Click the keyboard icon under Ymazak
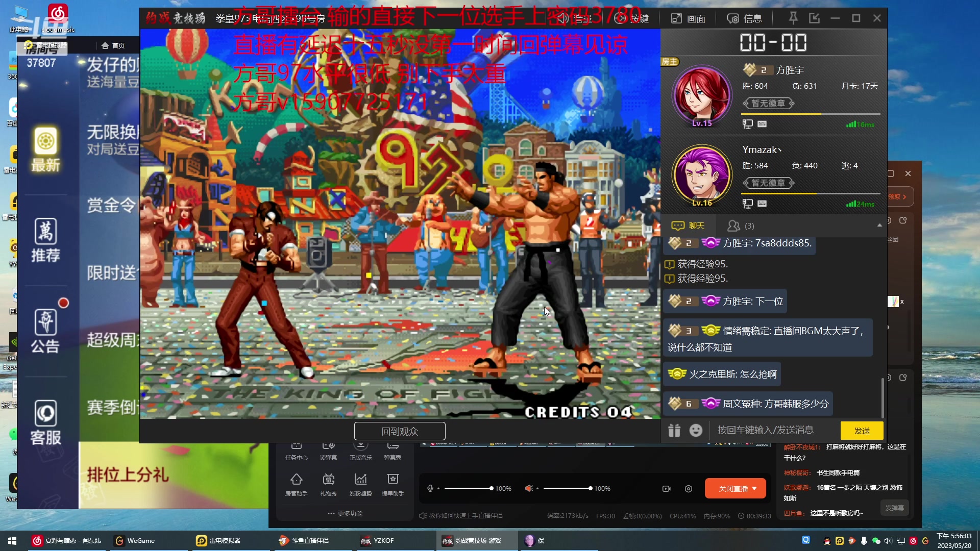Screen dimensions: 980x551 pos(762,204)
